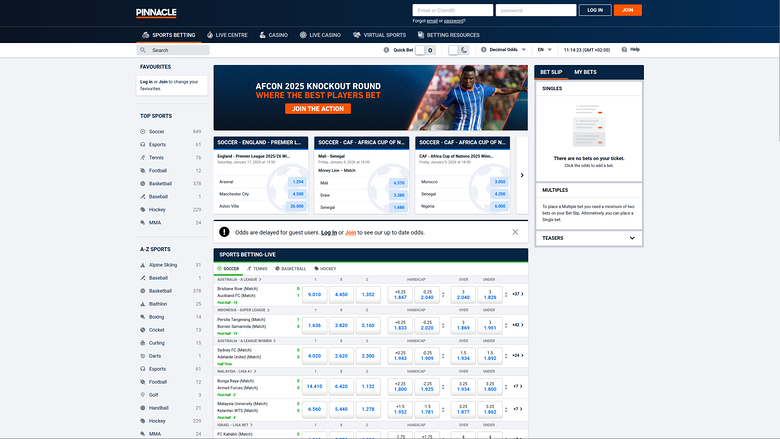780x439 pixels.
Task: Toggle the dark mode theme switch
Action: (x=459, y=49)
